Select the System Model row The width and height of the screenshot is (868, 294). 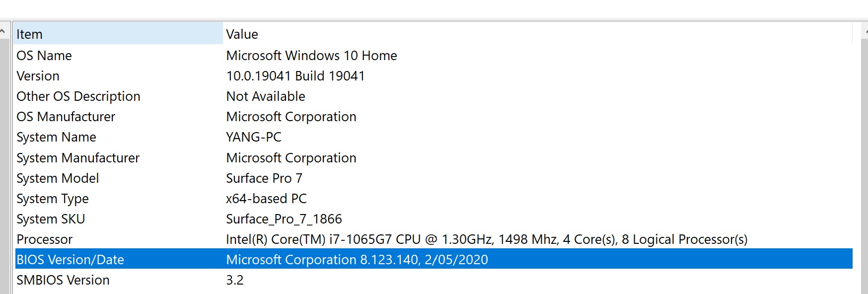point(434,178)
